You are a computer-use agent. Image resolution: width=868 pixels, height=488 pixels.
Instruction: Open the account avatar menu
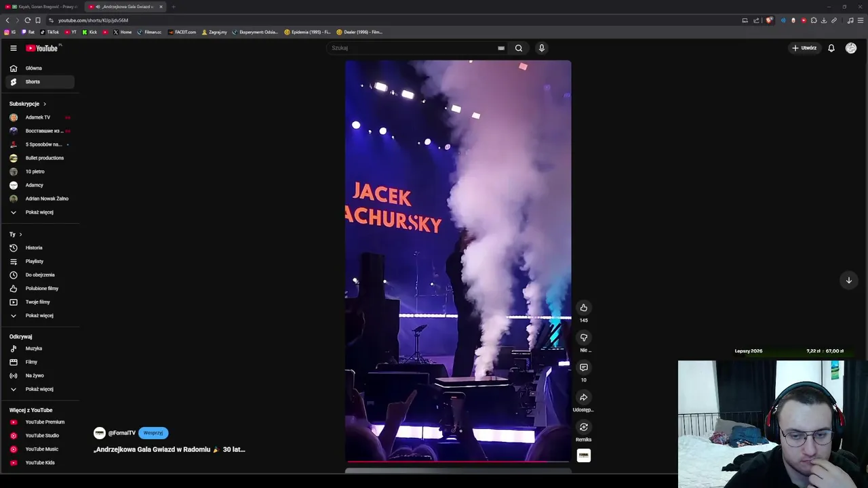(x=851, y=48)
